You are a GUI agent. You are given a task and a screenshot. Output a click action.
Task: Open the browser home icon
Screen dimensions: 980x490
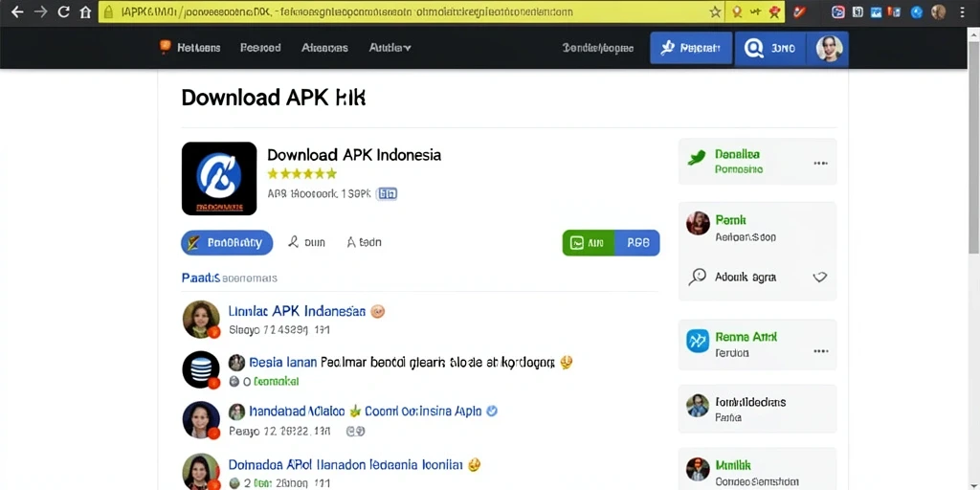pos(85,11)
